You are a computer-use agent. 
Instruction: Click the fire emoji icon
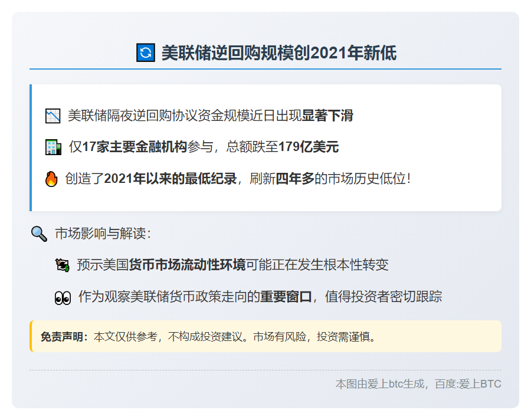point(52,179)
